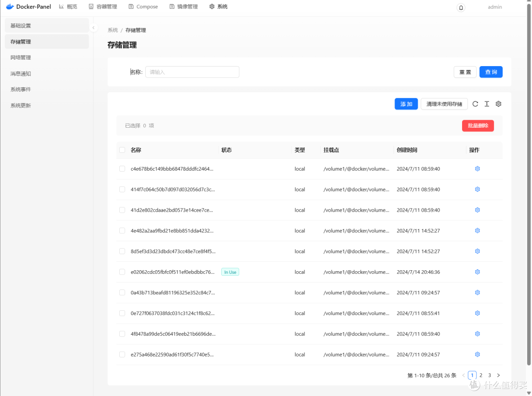
Task: Check the select-all checkbox in table header
Action: [122, 150]
